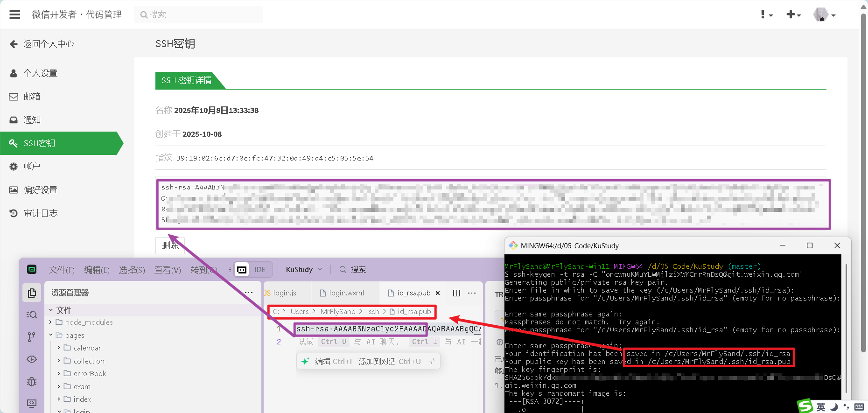Switch to the IDE mode toggle label

pos(260,270)
